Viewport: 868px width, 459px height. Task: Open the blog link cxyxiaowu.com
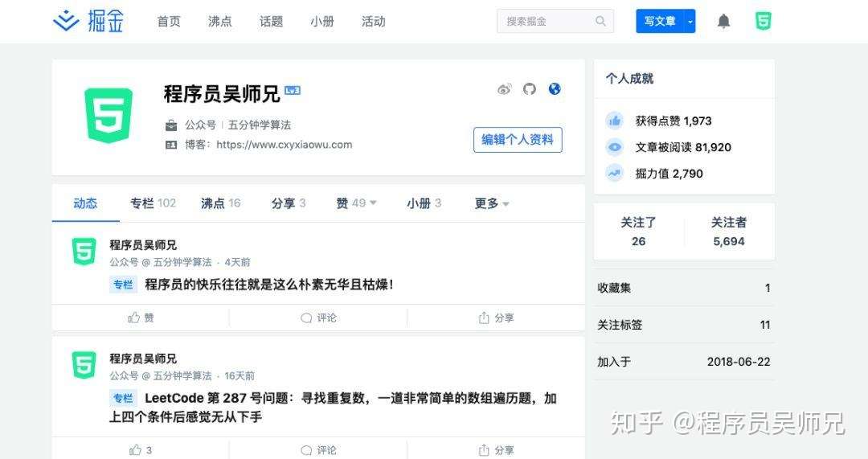coord(284,145)
